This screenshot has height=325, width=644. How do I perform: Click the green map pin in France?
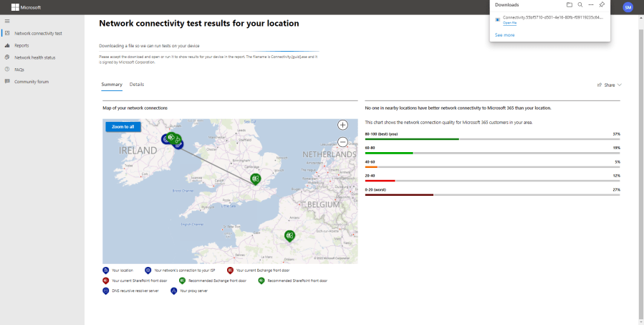pos(289,235)
